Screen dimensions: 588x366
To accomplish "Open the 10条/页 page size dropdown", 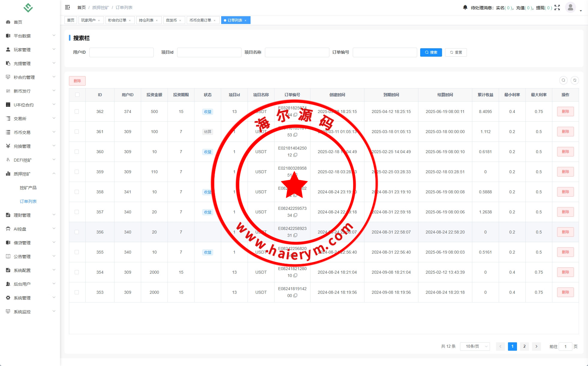I will 475,346.
